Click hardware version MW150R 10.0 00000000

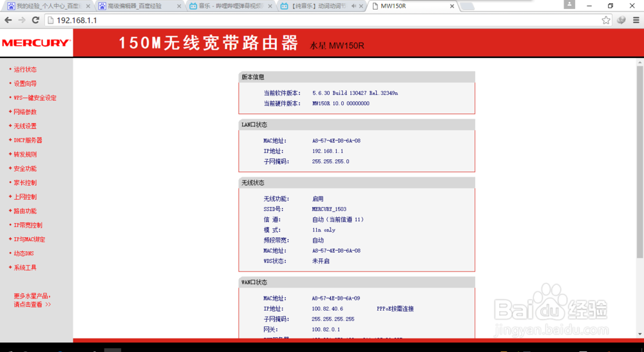[x=341, y=104]
